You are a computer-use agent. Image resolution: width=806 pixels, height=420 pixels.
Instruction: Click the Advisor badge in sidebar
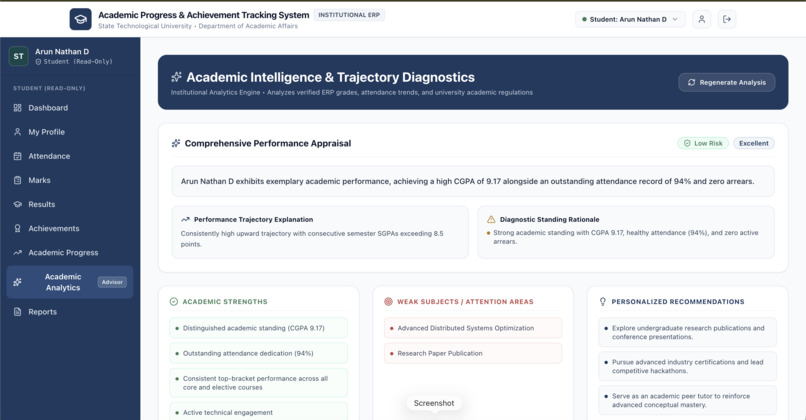click(x=112, y=282)
